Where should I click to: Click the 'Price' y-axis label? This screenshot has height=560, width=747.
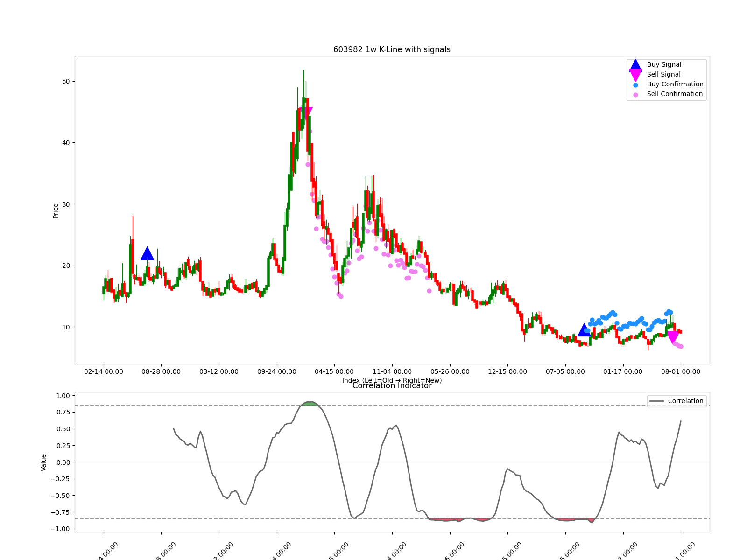[56, 211]
